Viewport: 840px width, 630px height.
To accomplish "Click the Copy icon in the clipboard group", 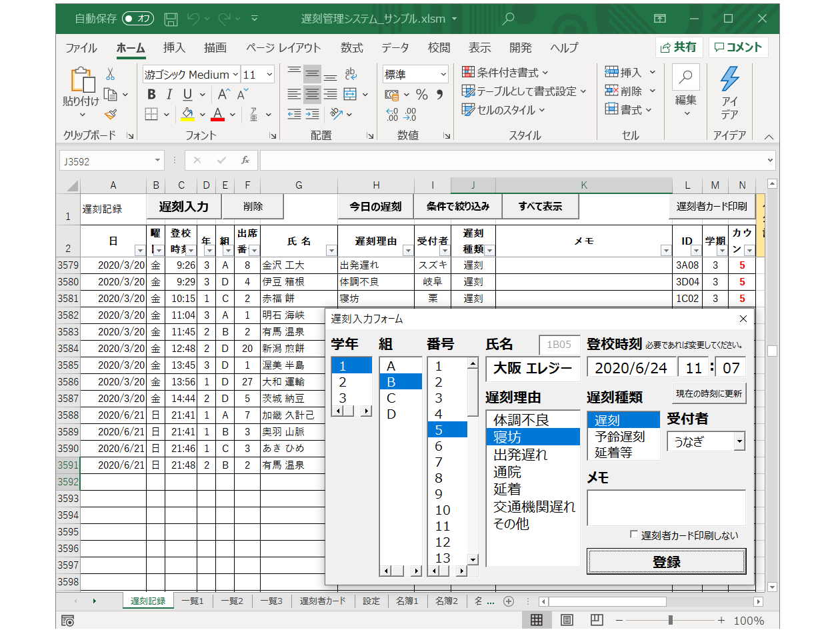I will click(111, 94).
